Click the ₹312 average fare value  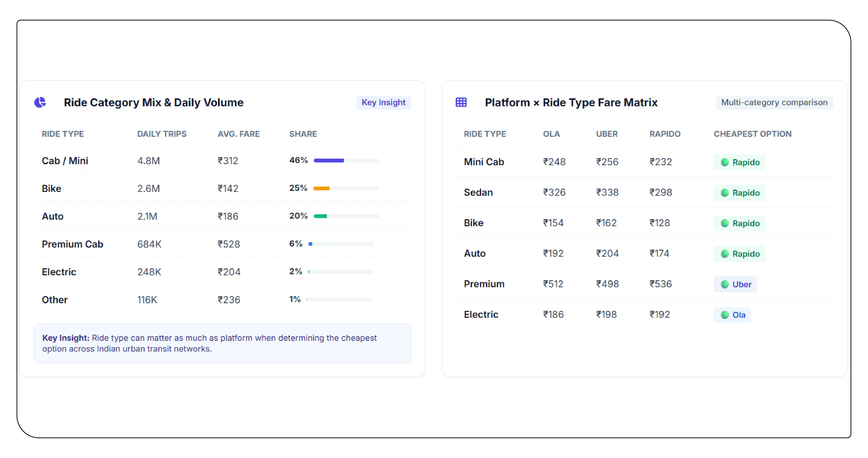tap(228, 161)
